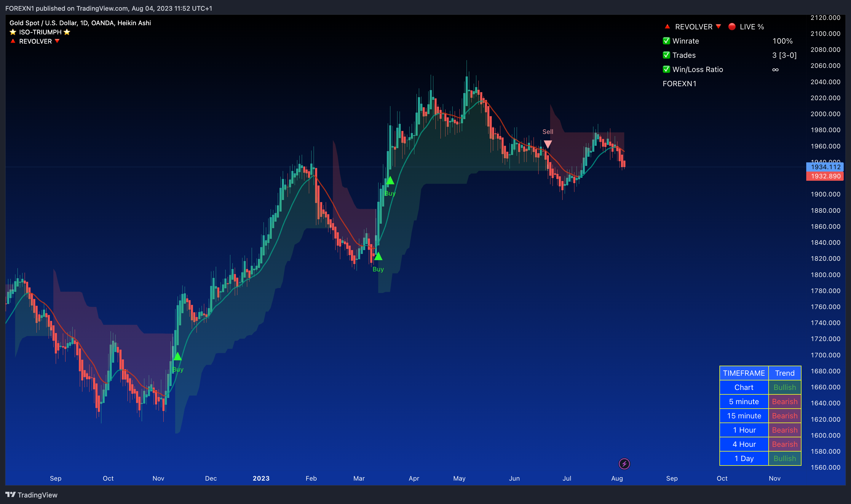This screenshot has width=851, height=504.
Task: Click the 1 Day row Bullish cell
Action: click(x=785, y=458)
